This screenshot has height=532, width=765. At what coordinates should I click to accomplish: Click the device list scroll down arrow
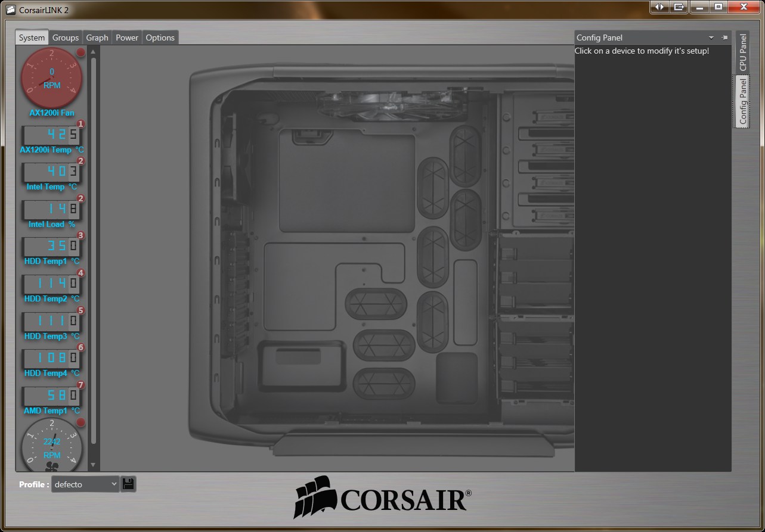point(92,465)
